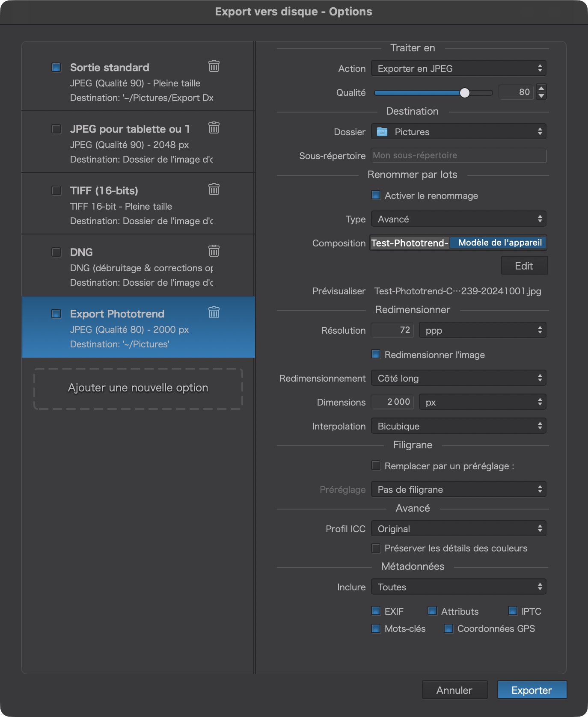Open the Action dropdown Exporter en JPEG
This screenshot has height=717, width=588.
click(x=458, y=68)
